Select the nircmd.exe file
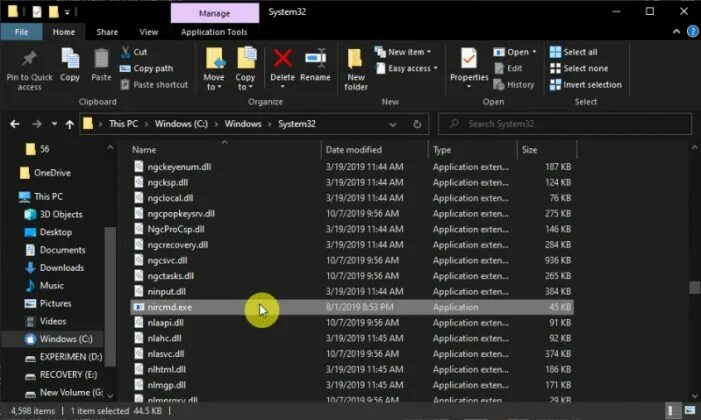The width and height of the screenshot is (701, 420). click(x=352, y=307)
